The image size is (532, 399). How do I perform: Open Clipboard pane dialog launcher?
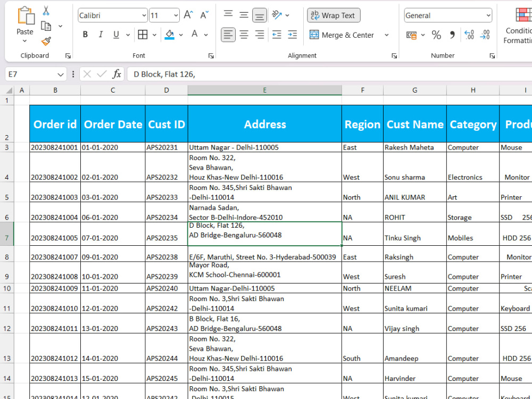tap(68, 56)
